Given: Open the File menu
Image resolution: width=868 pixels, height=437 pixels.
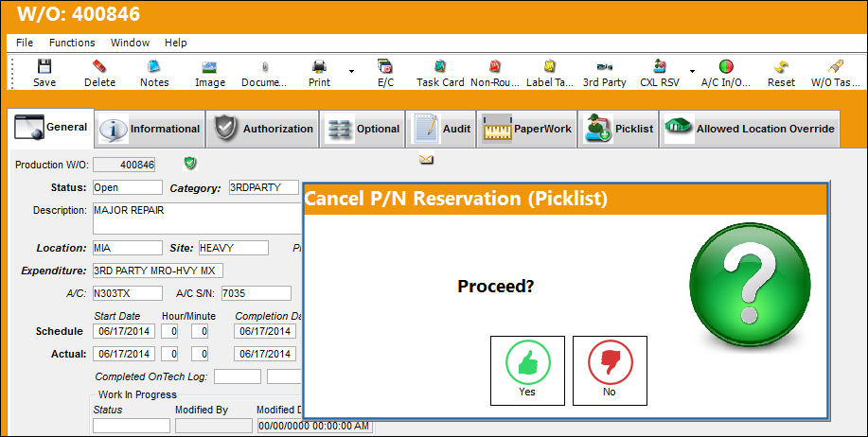Looking at the screenshot, I should point(25,43).
